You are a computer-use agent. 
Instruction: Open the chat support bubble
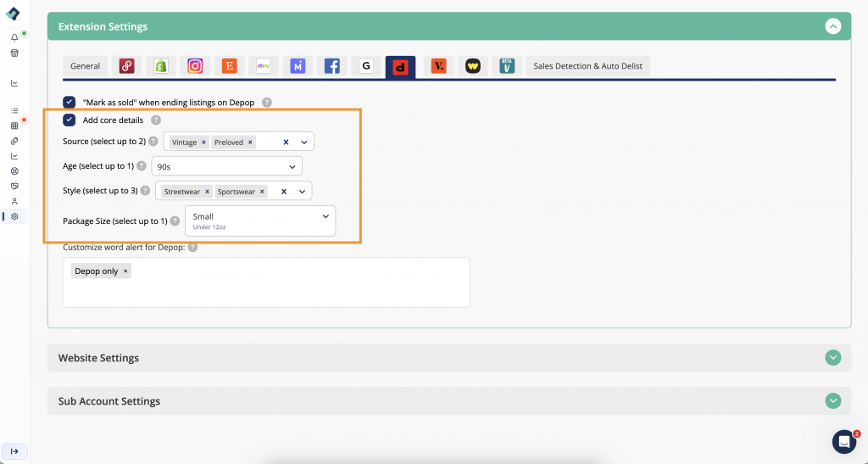click(843, 441)
